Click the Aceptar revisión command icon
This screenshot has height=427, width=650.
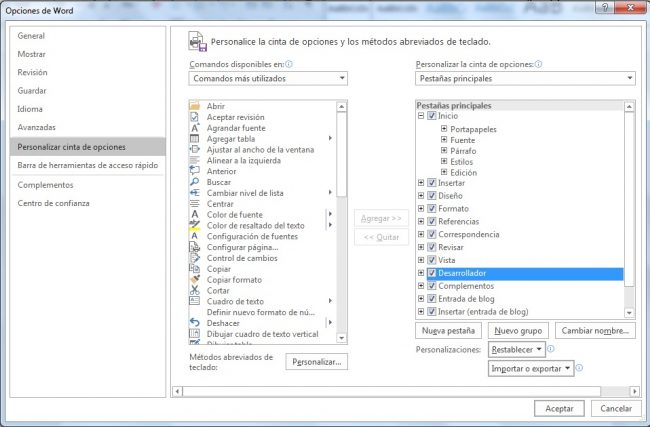[x=194, y=117]
